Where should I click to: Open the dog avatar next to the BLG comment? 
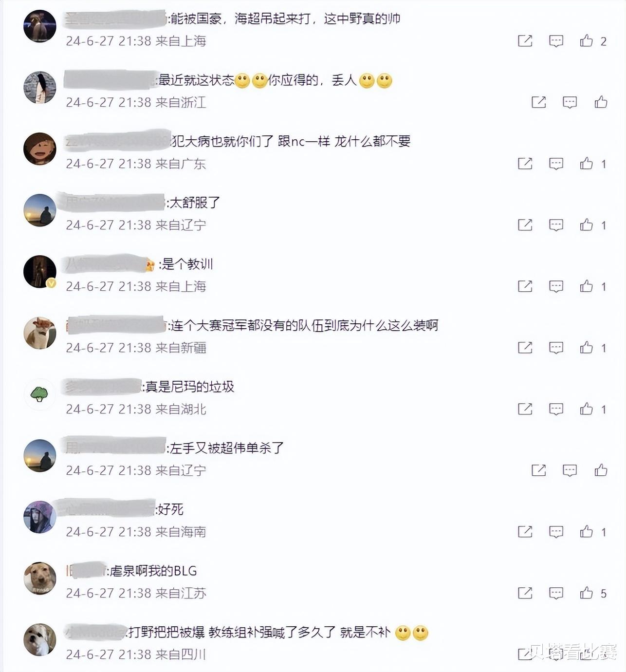[40, 579]
